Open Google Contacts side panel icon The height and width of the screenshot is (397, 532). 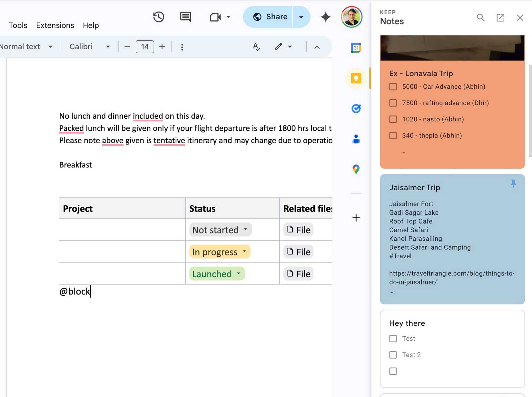(356, 139)
